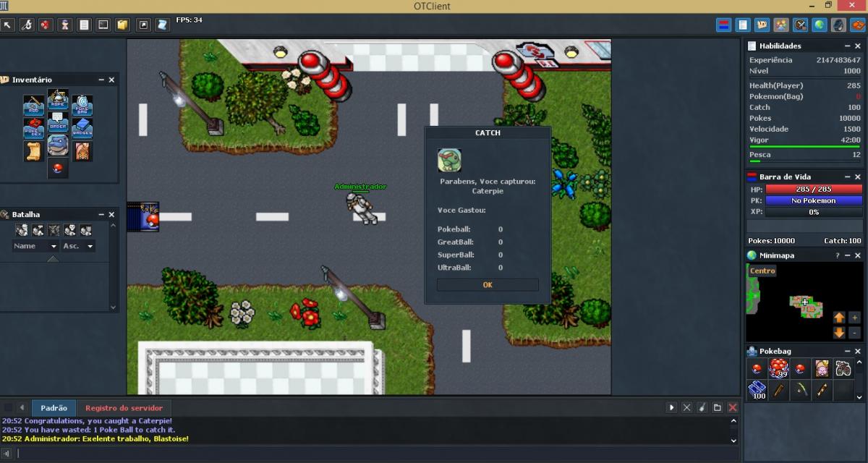This screenshot has width=868, height=463.
Task: Click the clear messages brush icon in chat
Action: [x=702, y=408]
